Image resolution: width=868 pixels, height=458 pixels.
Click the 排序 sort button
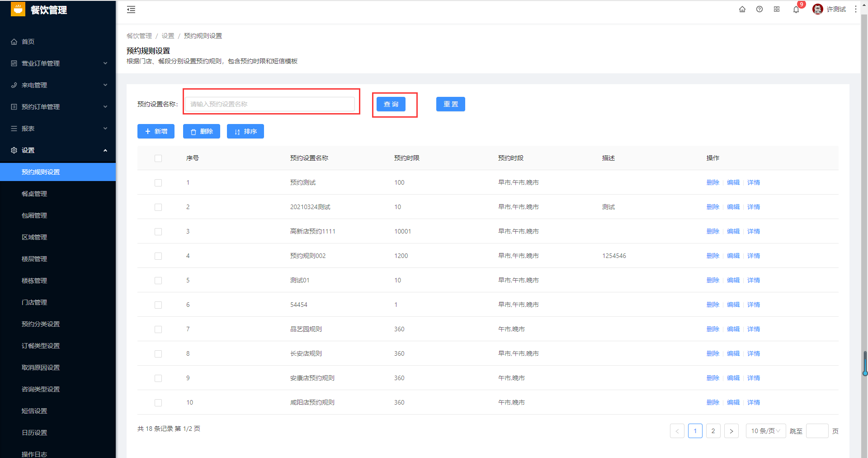245,131
